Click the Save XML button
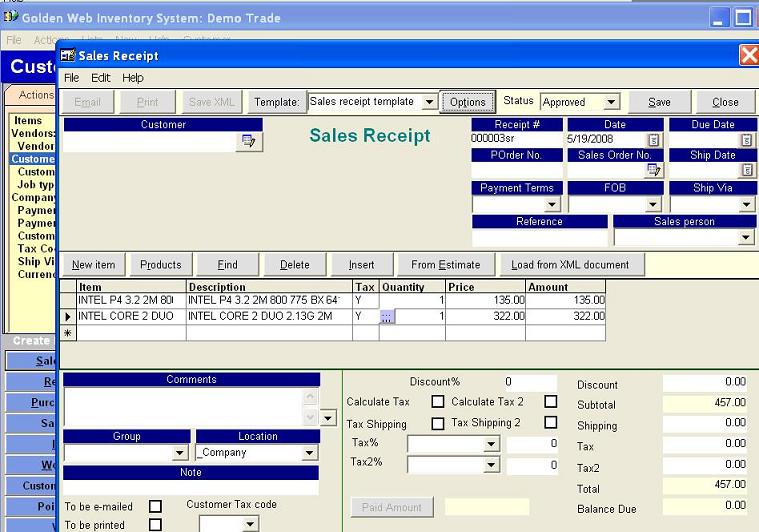Viewport: 759px width, 532px height. point(212,102)
